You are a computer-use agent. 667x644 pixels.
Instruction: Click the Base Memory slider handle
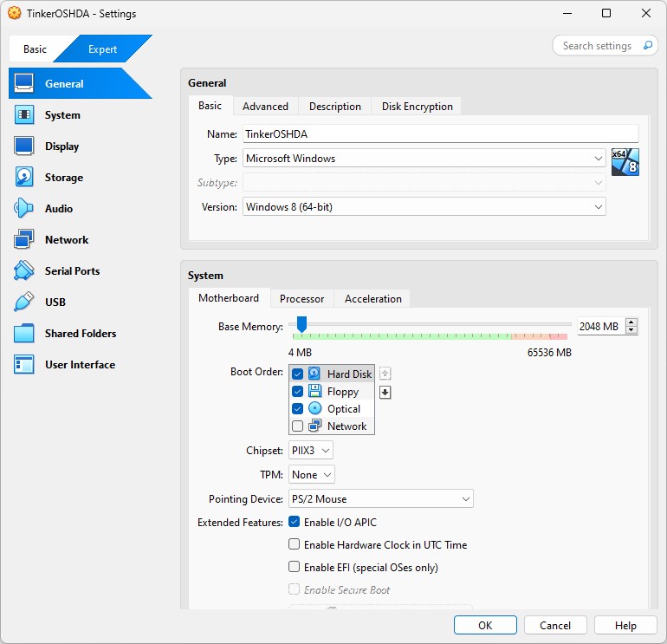coord(301,324)
